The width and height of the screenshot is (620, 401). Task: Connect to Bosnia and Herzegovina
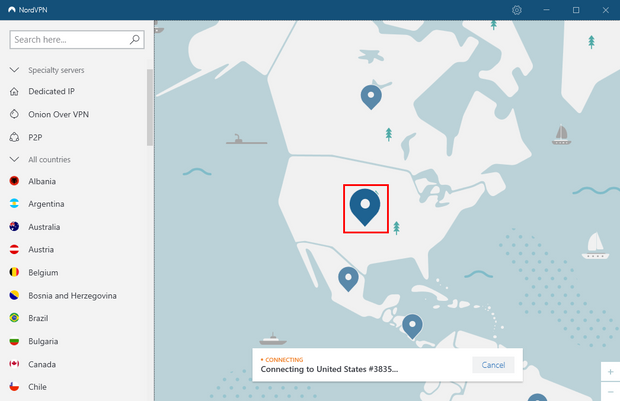tap(72, 296)
